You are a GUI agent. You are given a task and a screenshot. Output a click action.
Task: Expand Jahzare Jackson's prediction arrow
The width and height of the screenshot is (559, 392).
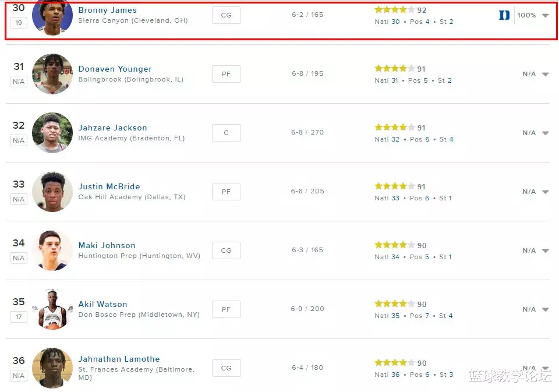546,133
